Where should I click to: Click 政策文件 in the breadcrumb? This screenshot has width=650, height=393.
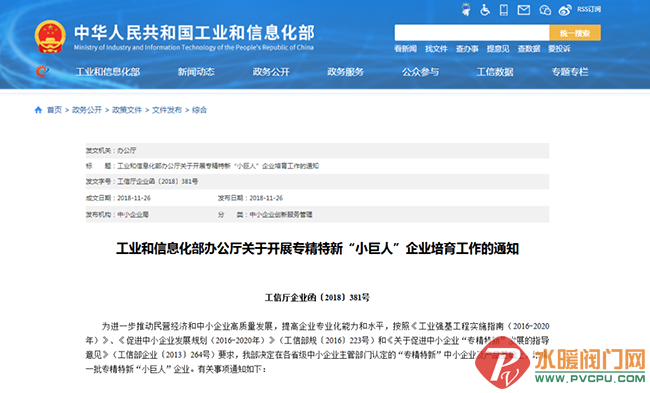coord(127,110)
